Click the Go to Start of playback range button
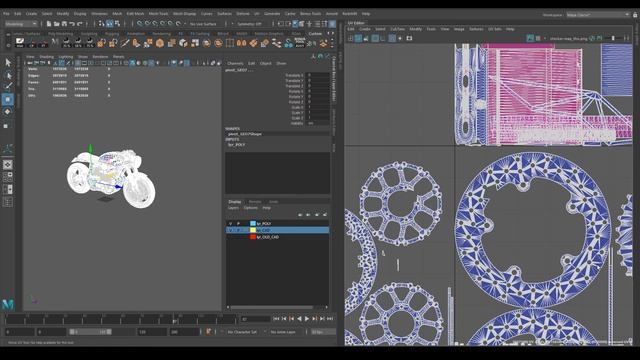The height and width of the screenshot is (360, 640). [x=276, y=319]
